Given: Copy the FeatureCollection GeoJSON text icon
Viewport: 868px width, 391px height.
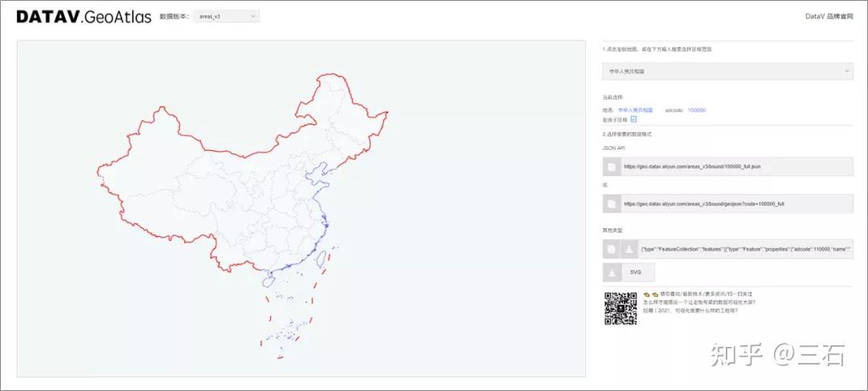Looking at the screenshot, I should (611, 250).
